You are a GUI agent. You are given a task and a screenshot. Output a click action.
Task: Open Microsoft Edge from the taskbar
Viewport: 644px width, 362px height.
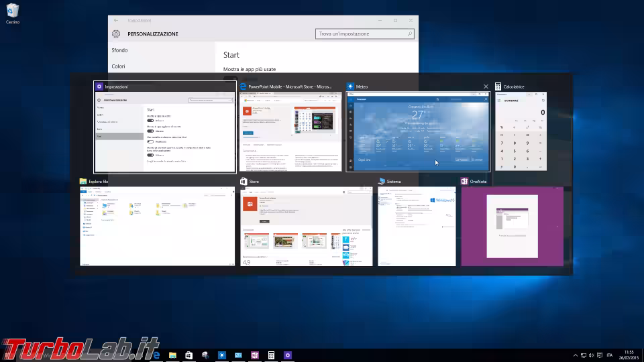point(156,355)
